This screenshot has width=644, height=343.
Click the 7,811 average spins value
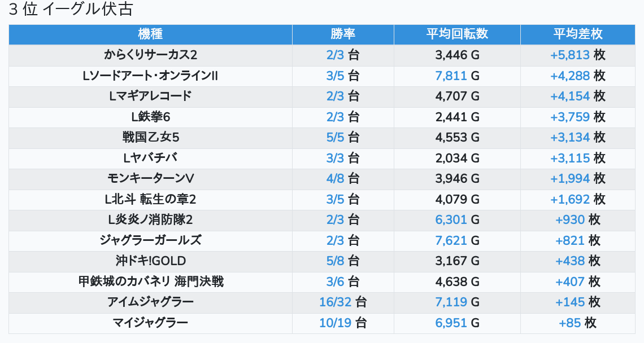click(451, 76)
